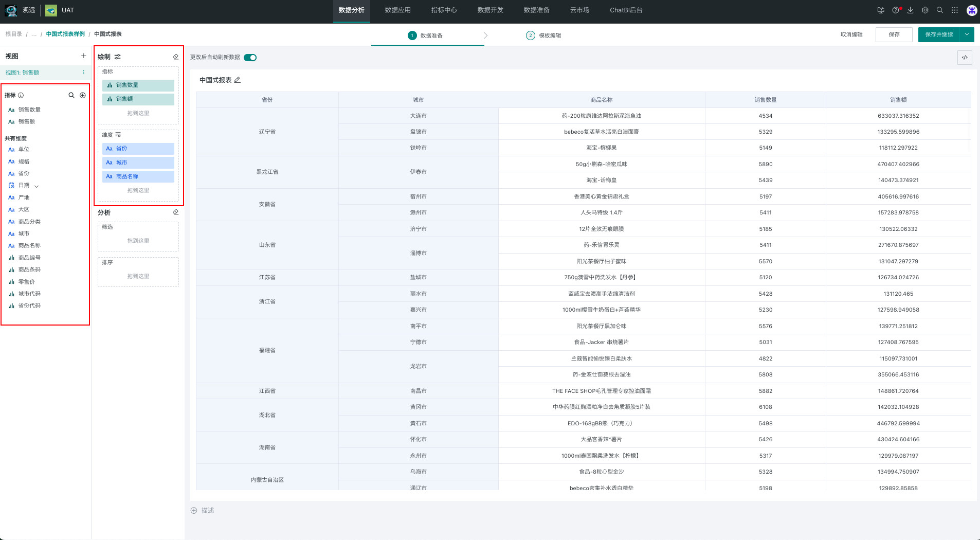This screenshot has width=980, height=540.
Task: Search fields in the 指标 panel
Action: 71,95
